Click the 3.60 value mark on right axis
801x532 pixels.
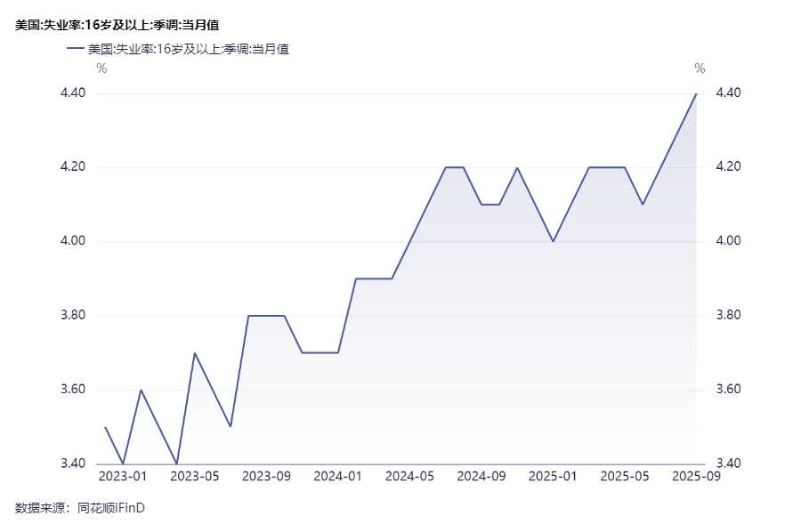coord(727,390)
